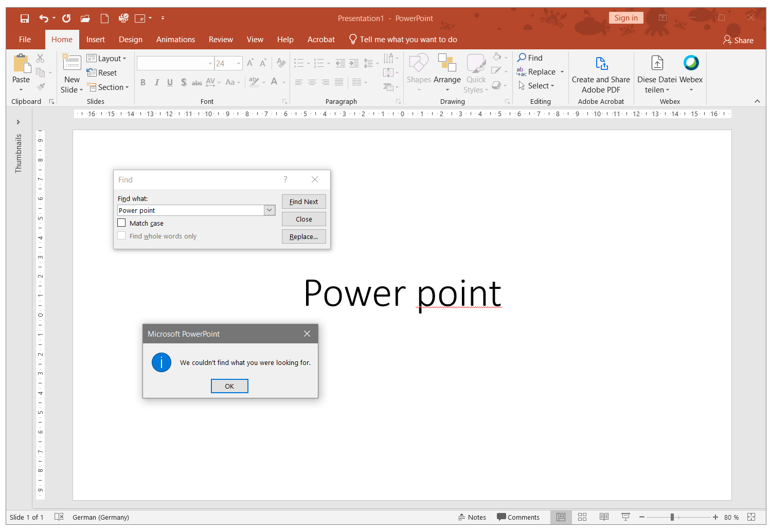Open the Acrobat tab
Image resolution: width=770 pixels, height=532 pixels.
[321, 40]
